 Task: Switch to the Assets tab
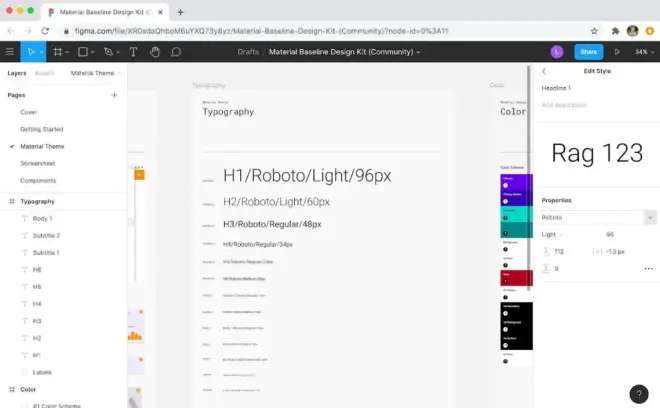(x=44, y=73)
